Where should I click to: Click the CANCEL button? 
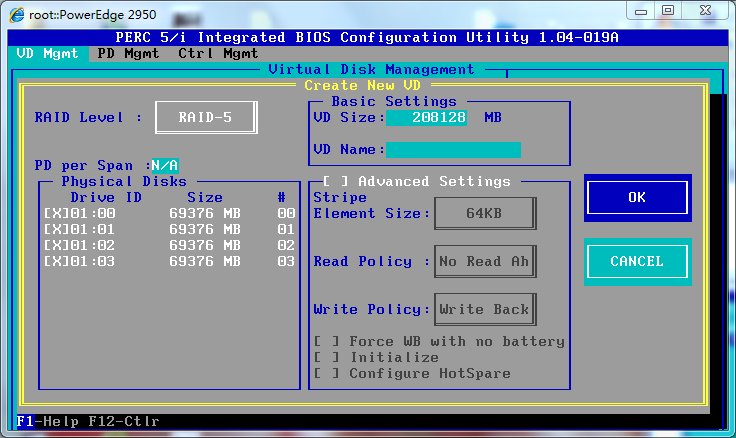(637, 261)
